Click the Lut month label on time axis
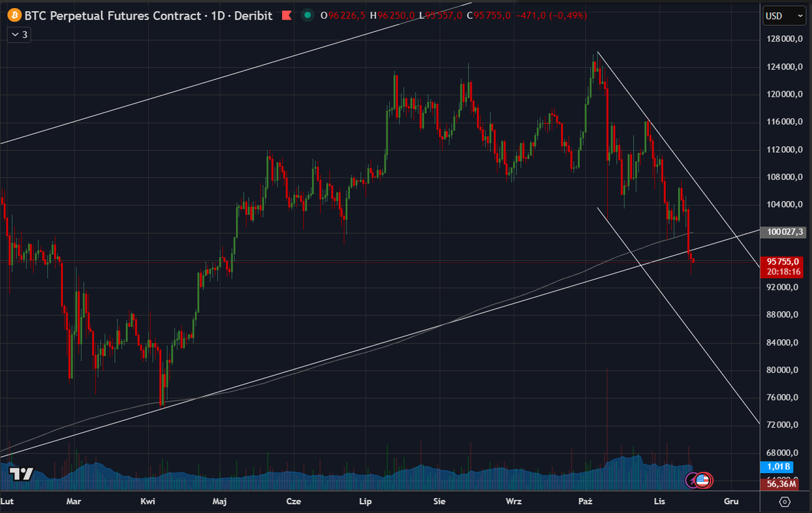This screenshot has height=513, width=812. pyautogui.click(x=7, y=501)
